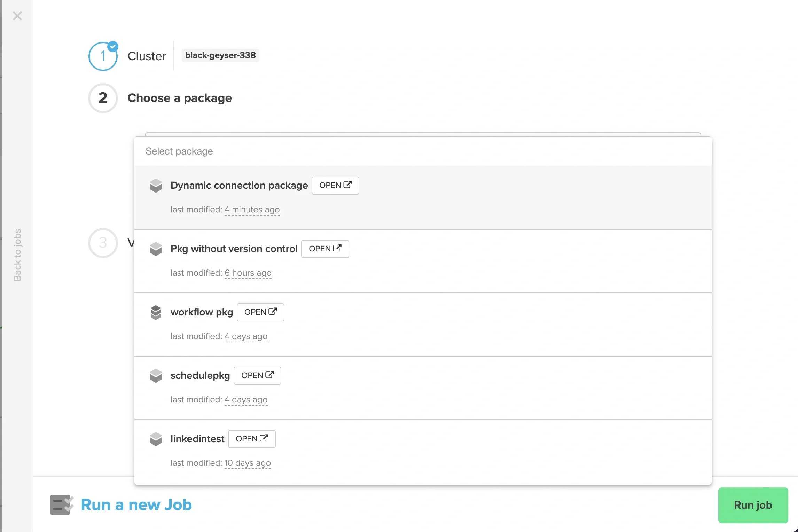The width and height of the screenshot is (798, 532).
Task: Open Dynamic connection package in new tab
Action: tap(335, 186)
